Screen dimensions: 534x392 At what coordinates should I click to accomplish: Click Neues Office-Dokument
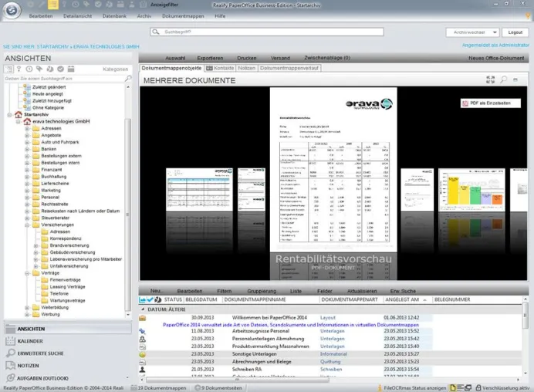click(496, 58)
